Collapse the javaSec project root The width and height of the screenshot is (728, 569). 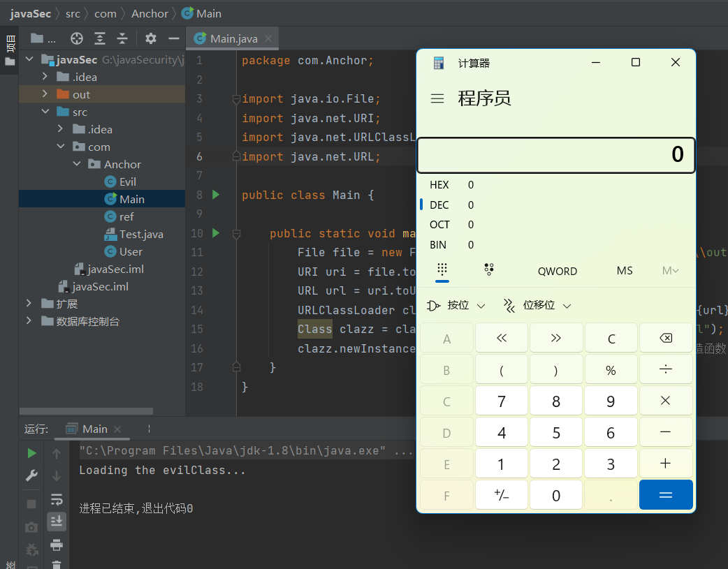tap(30, 59)
